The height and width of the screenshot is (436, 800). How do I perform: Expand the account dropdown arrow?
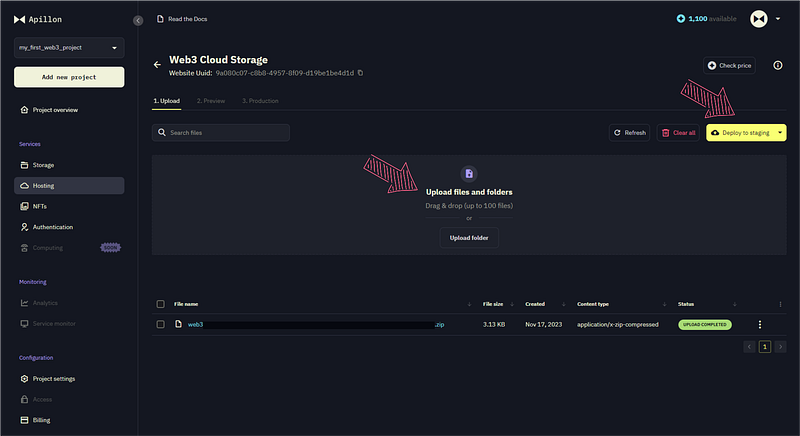tap(778, 19)
